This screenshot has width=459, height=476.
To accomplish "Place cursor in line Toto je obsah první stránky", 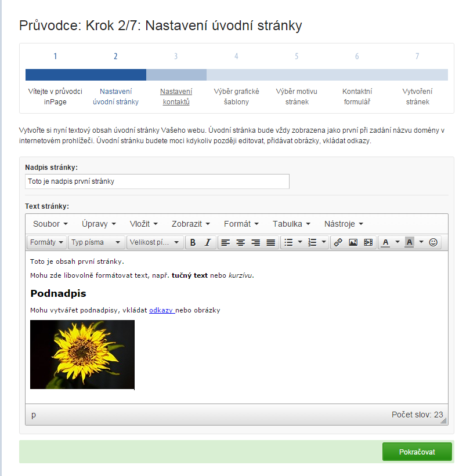I will click(77, 261).
